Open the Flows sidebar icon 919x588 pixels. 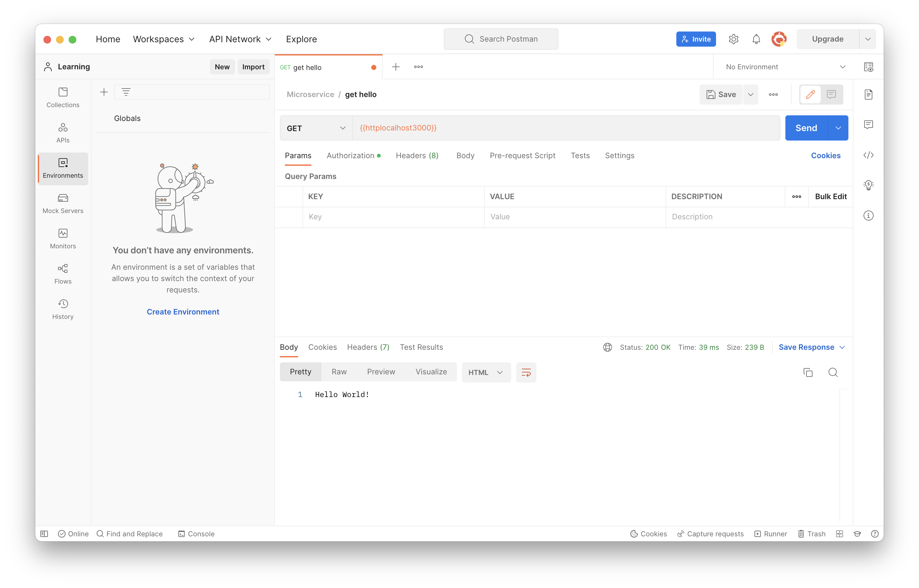coord(63,274)
